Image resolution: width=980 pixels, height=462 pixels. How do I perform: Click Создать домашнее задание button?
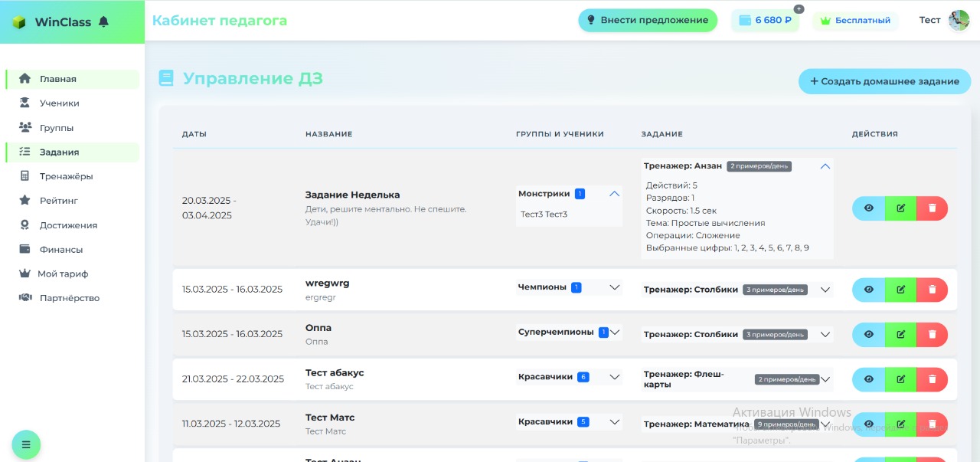884,81
